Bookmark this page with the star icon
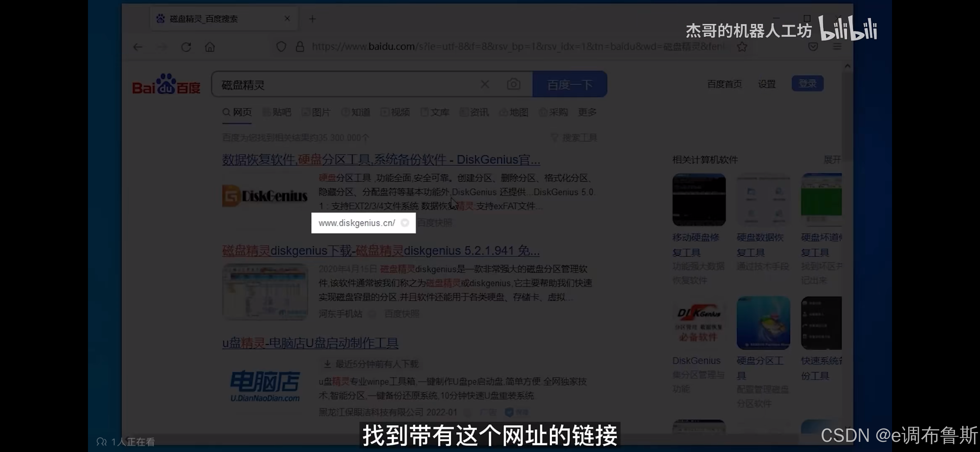980x452 pixels. (742, 47)
